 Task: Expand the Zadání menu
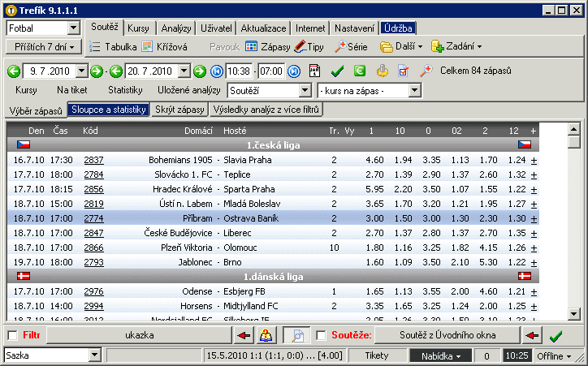[456, 47]
